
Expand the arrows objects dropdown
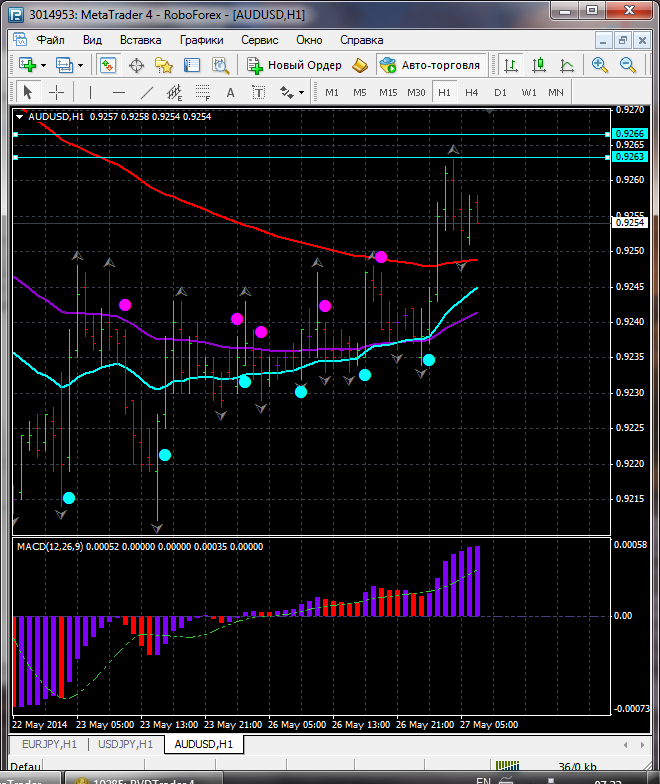301,92
